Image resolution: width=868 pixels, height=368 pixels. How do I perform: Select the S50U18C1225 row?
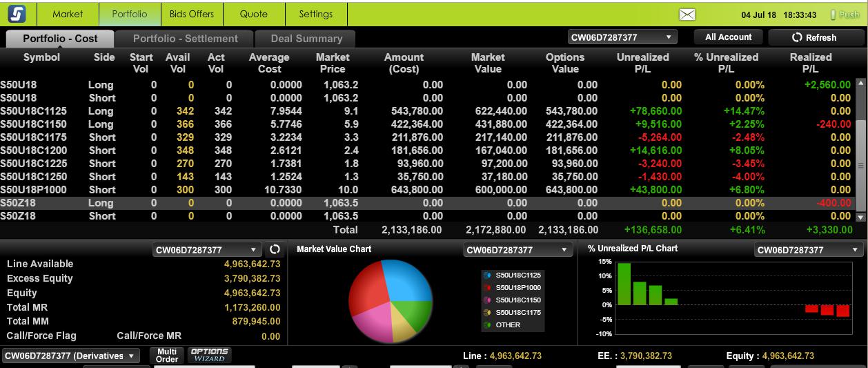coord(427,164)
